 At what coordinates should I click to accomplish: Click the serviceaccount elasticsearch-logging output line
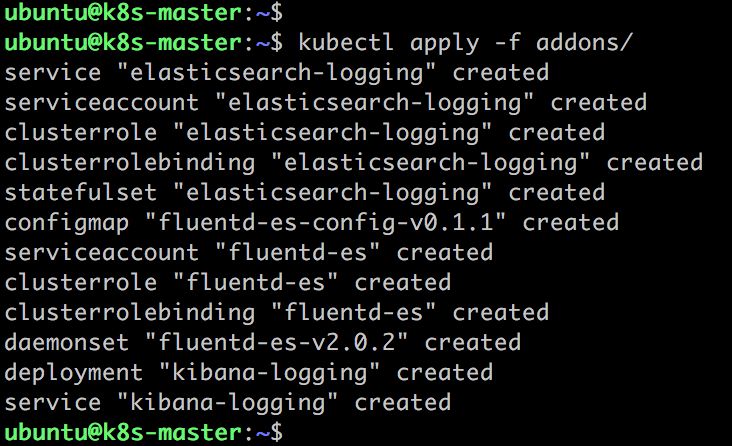click(326, 103)
